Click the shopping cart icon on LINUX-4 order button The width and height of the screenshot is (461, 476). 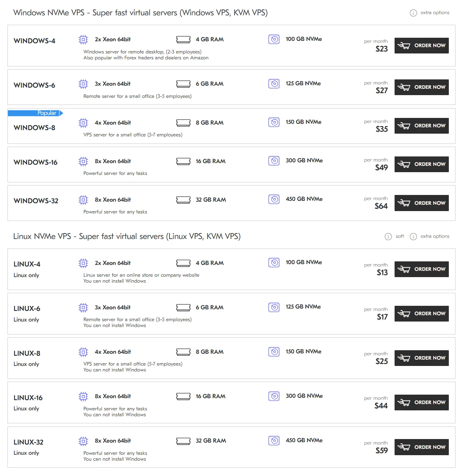[x=405, y=269]
